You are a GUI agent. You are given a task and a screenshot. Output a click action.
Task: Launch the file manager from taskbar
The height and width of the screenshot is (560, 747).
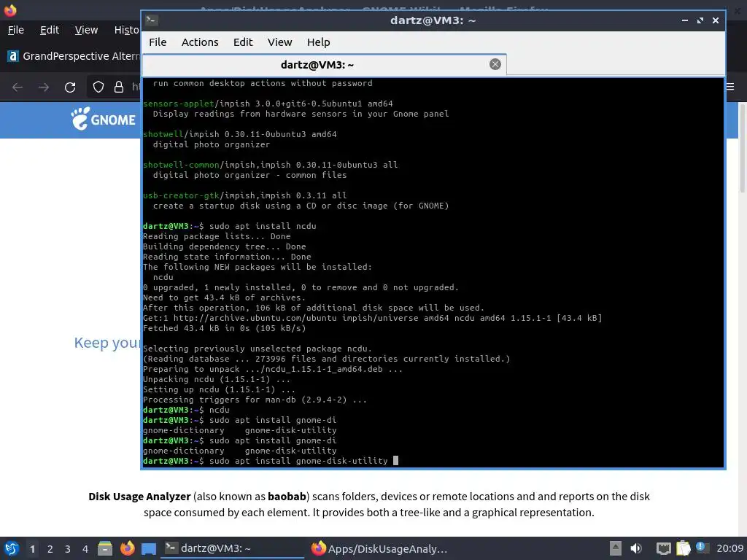coord(105,548)
